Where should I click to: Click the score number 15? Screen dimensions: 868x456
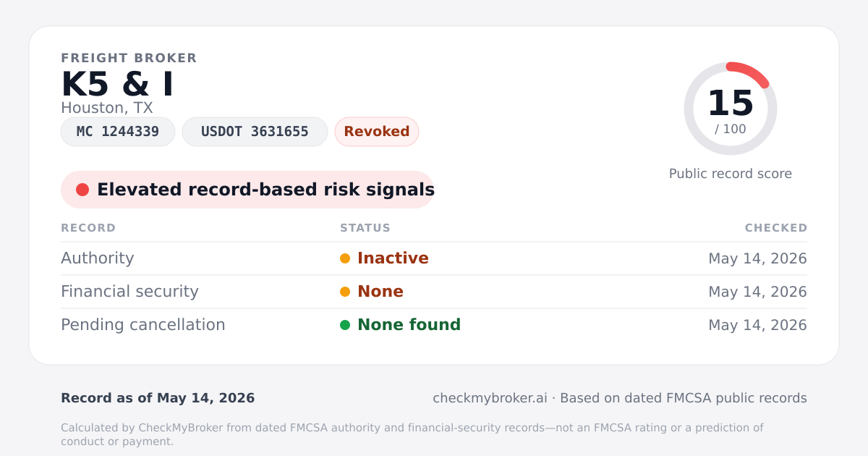coord(731,103)
